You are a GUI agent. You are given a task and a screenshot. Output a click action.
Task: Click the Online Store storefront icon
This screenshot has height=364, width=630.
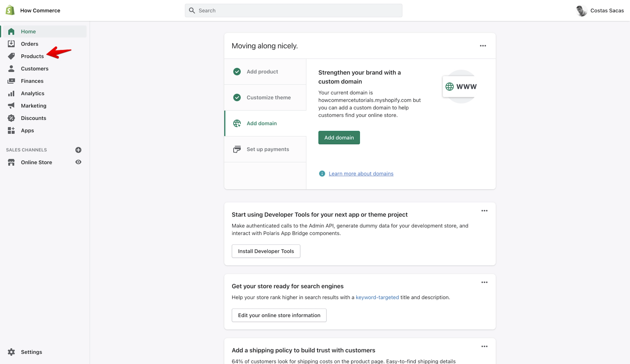[x=11, y=162]
